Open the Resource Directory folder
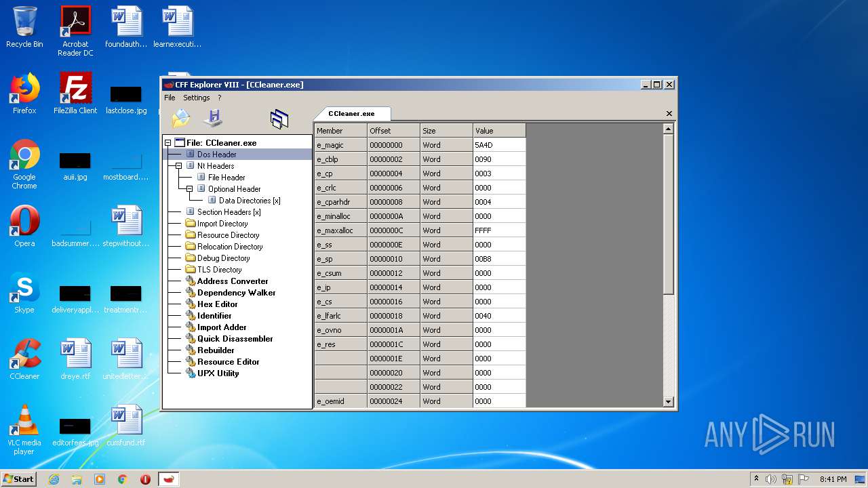This screenshot has width=868, height=488. tap(228, 235)
